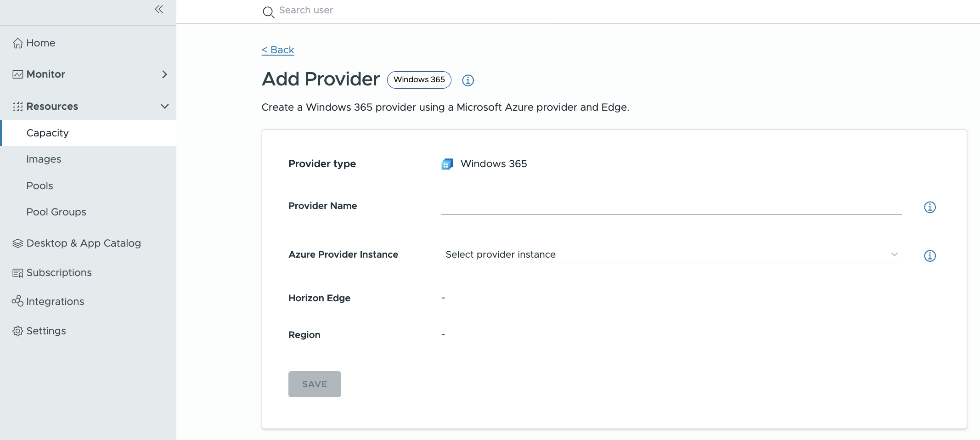The width and height of the screenshot is (980, 440).
Task: Click the Integrations nodes icon
Action: pyautogui.click(x=17, y=301)
